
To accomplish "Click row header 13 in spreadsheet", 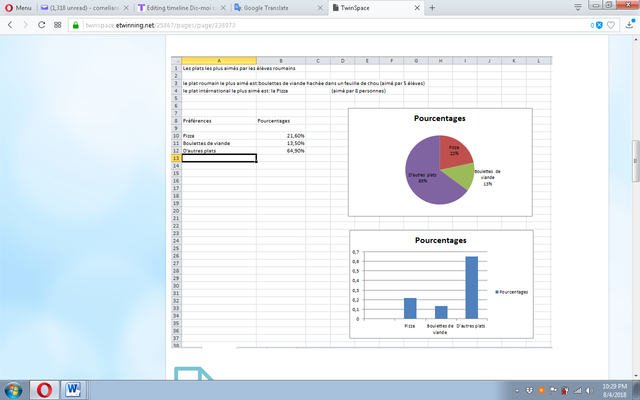I will tap(176, 158).
